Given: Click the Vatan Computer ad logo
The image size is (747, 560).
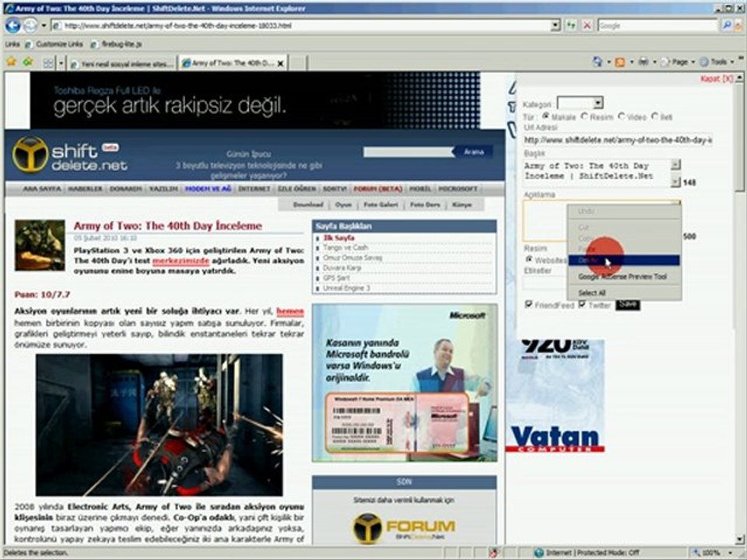Looking at the screenshot, I should [x=555, y=439].
